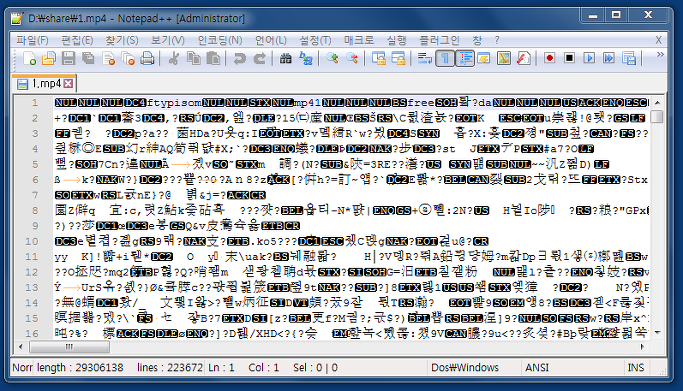Toggle word wrap toolbar button

click(424, 58)
